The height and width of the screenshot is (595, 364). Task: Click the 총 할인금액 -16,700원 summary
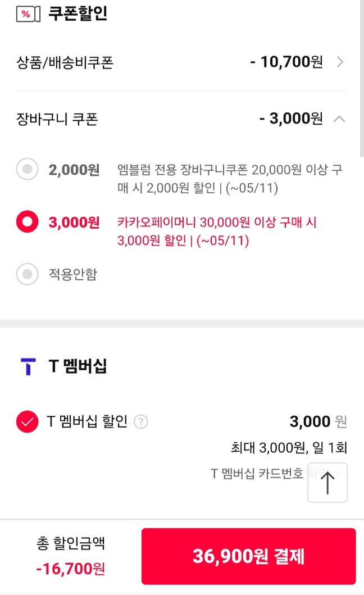coord(71,556)
